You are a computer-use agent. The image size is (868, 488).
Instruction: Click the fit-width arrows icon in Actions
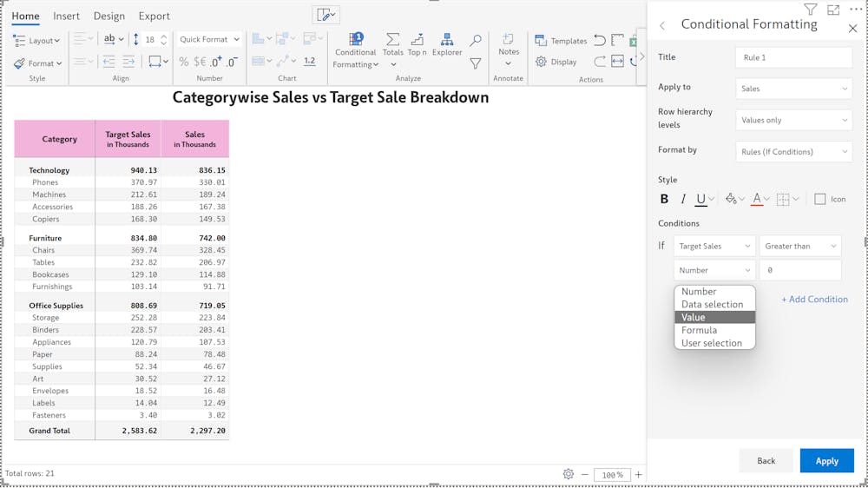(617, 62)
